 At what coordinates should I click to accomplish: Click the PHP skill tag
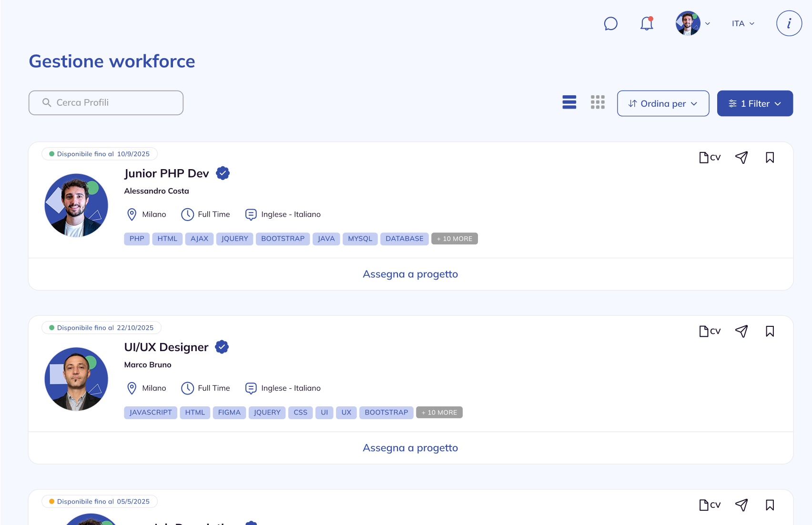[137, 239]
